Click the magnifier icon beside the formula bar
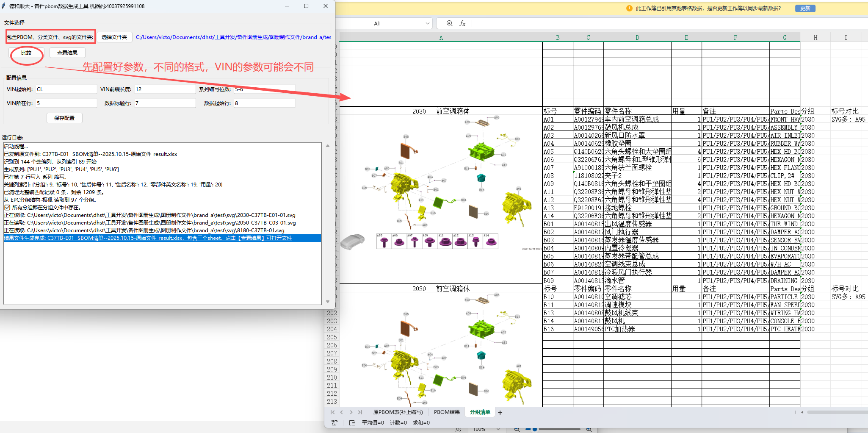Viewport: 868px width, 433px height. click(449, 24)
